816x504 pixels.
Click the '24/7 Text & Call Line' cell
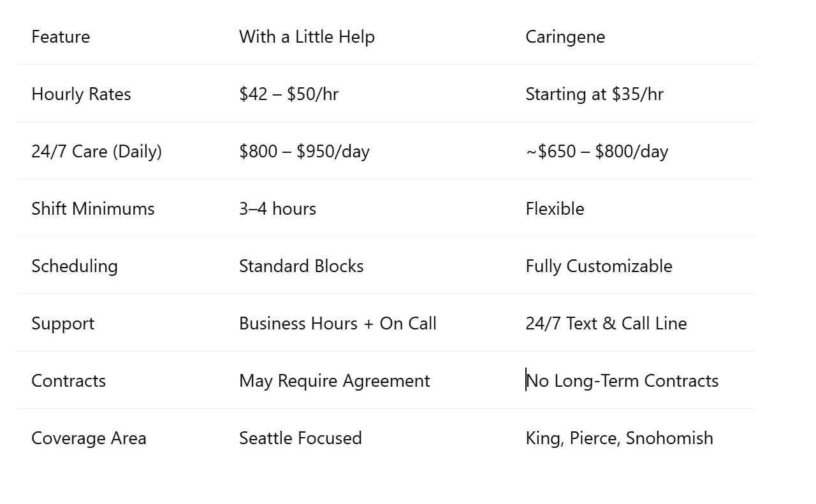pos(606,324)
